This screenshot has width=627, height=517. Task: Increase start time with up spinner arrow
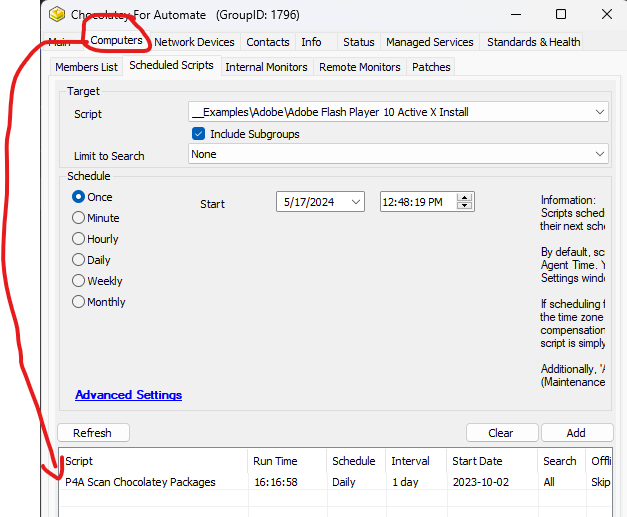click(x=464, y=198)
